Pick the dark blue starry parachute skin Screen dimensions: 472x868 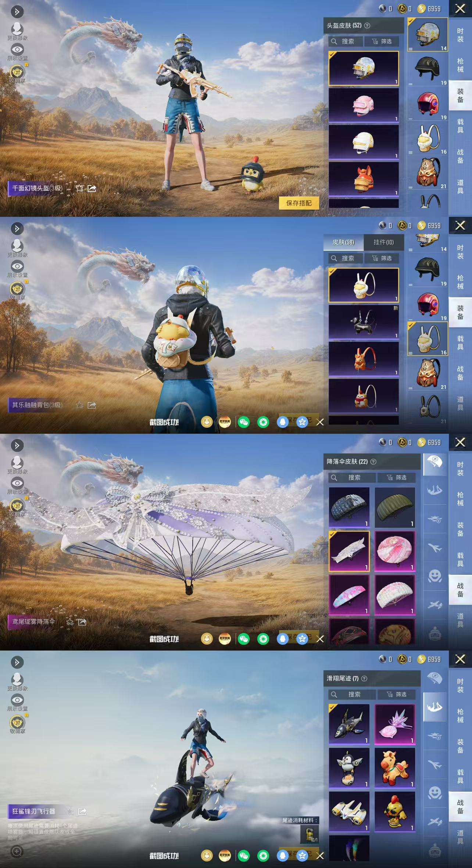349,507
